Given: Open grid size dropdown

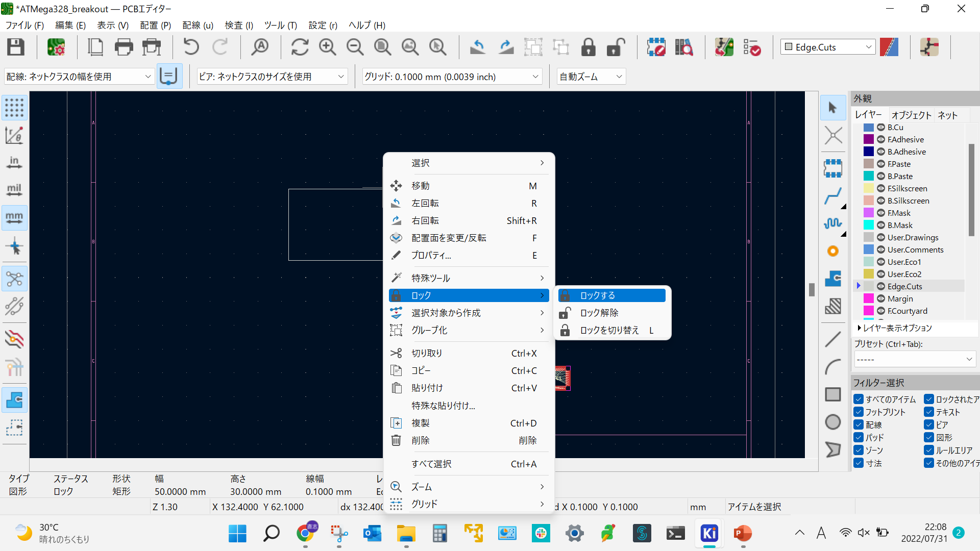Looking at the screenshot, I should (452, 77).
